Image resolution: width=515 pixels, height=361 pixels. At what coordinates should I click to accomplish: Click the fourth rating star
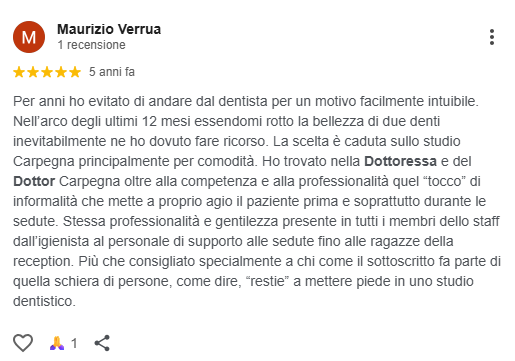coord(61,72)
